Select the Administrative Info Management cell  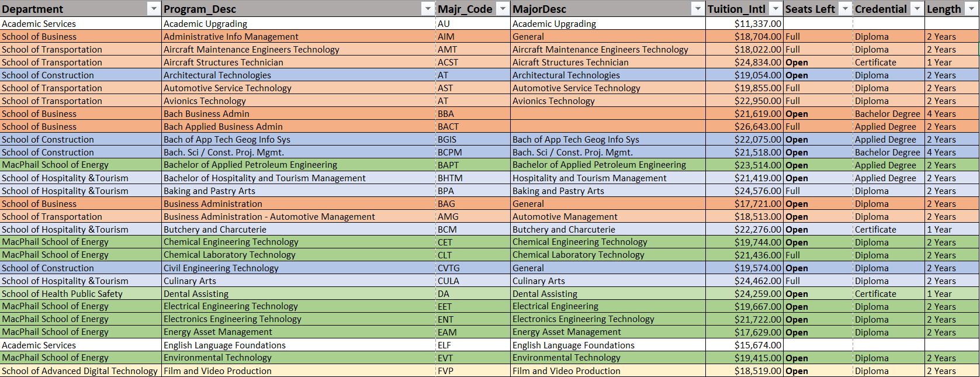(231, 37)
